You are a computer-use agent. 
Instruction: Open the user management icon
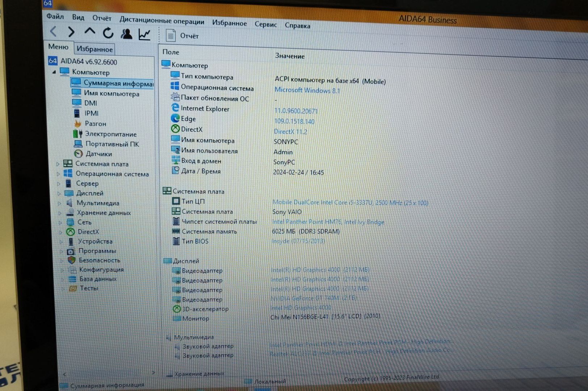pos(126,34)
